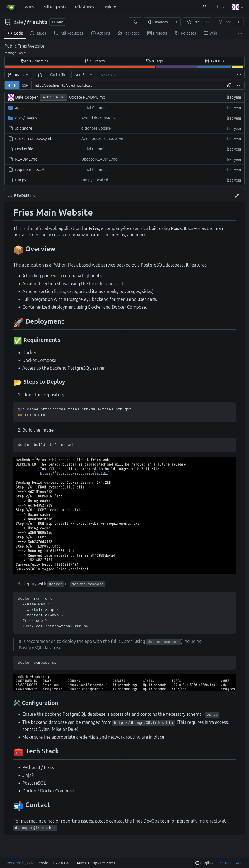Copy repository URL with copy icon

click(229, 85)
